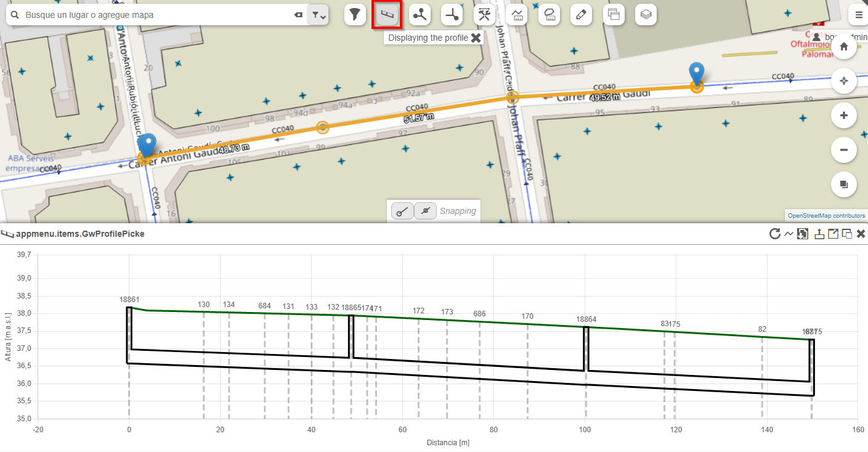Dismiss the Displaying the profile message

[x=476, y=38]
